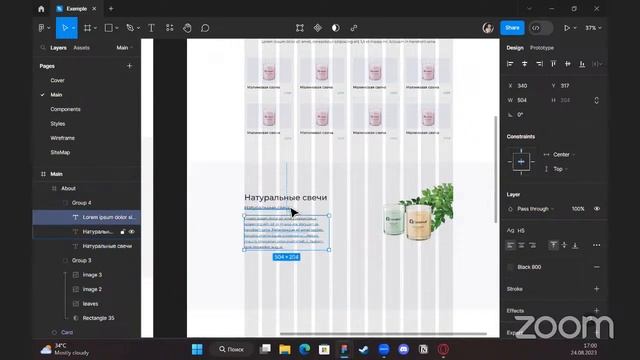Remove the Black 800 fill style
The image size is (640, 360).
[x=596, y=267]
